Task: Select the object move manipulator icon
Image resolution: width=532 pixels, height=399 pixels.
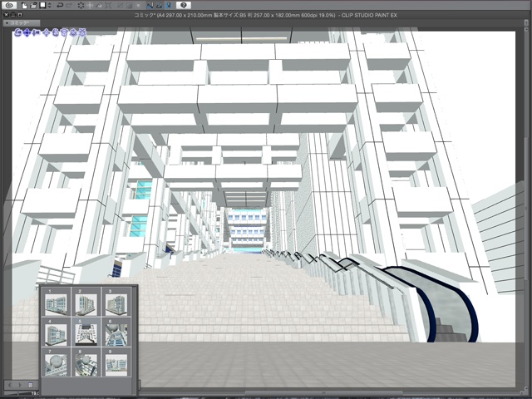Action: [47, 32]
